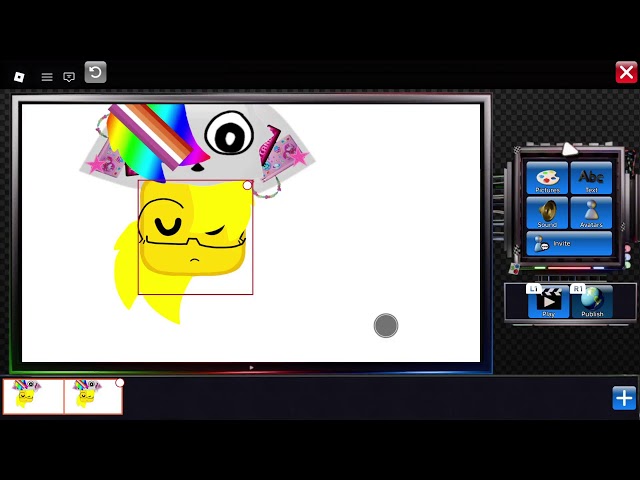Play the animation with clapperboard button
Screen dimensions: 640x480
(x=548, y=302)
